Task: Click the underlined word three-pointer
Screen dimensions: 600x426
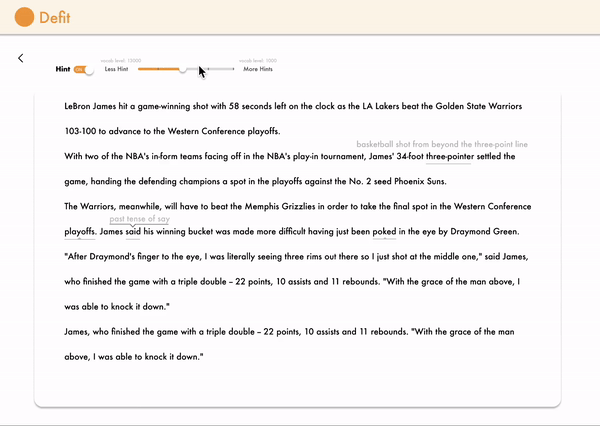Action: point(450,157)
